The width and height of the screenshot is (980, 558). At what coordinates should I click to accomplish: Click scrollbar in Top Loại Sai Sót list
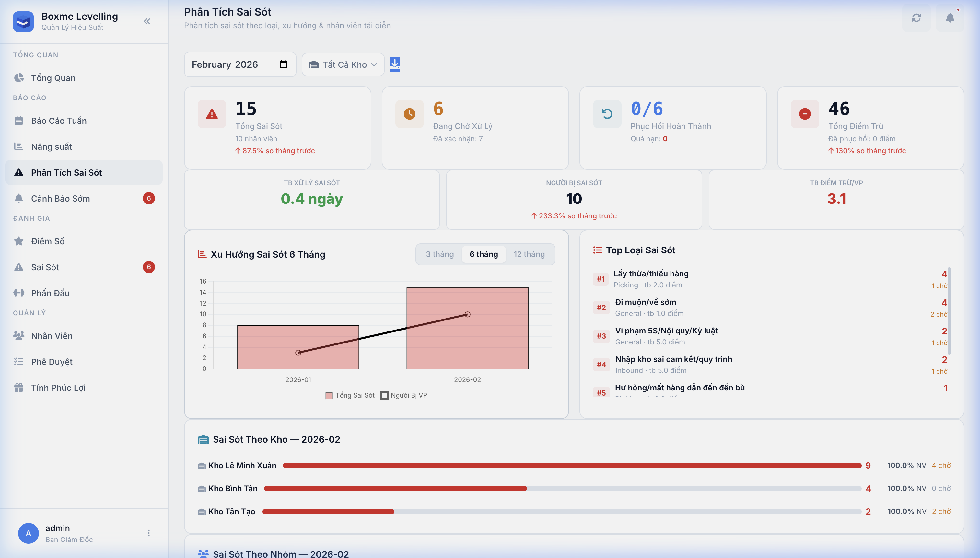(949, 310)
